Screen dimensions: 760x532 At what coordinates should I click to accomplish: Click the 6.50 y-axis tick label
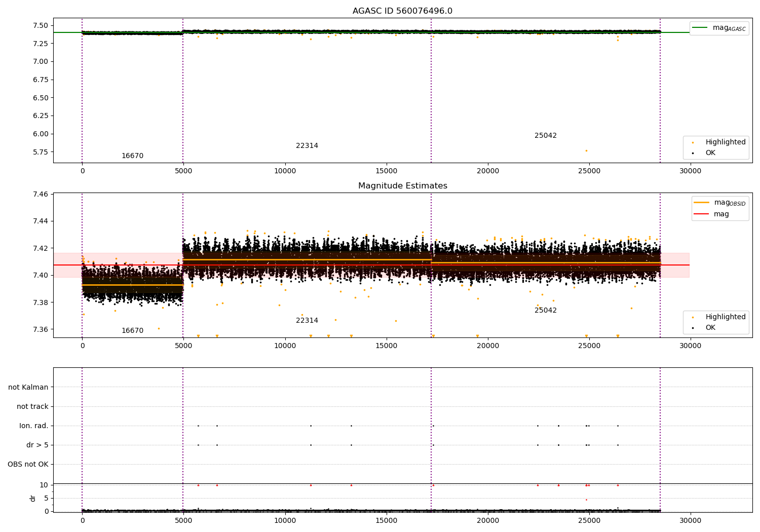pyautogui.click(x=40, y=98)
